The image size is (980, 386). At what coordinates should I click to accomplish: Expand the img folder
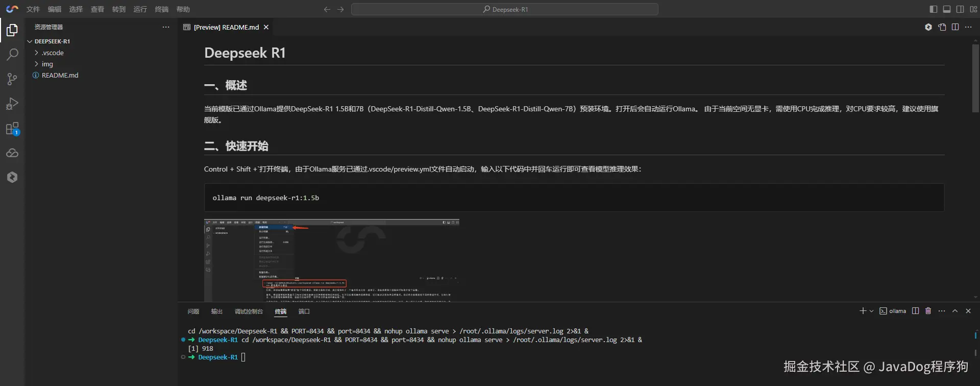(101, 64)
